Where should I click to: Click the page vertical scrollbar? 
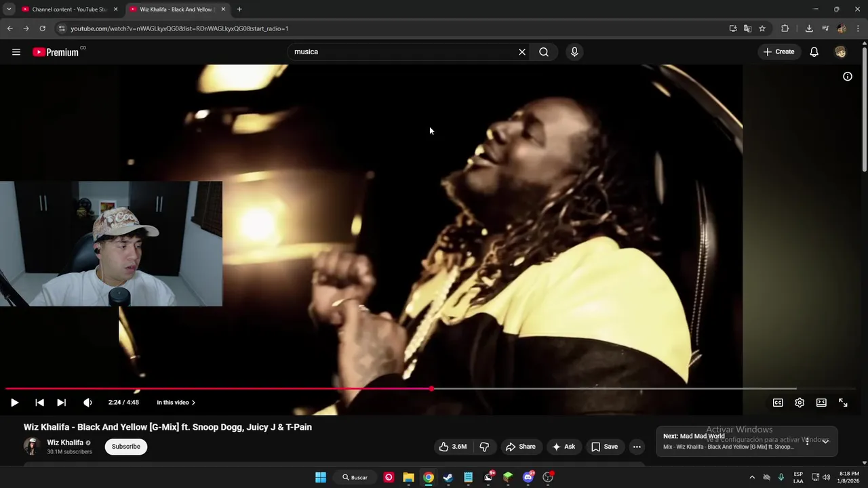(864, 108)
